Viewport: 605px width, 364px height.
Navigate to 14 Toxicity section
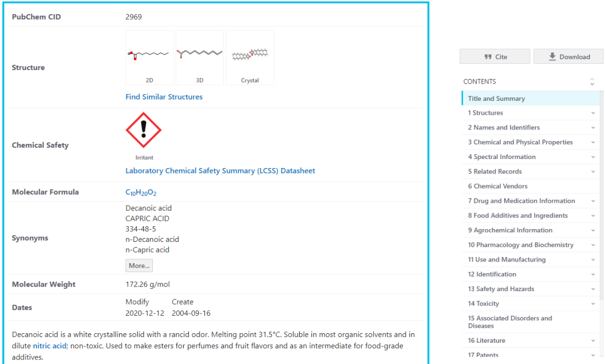(x=483, y=304)
